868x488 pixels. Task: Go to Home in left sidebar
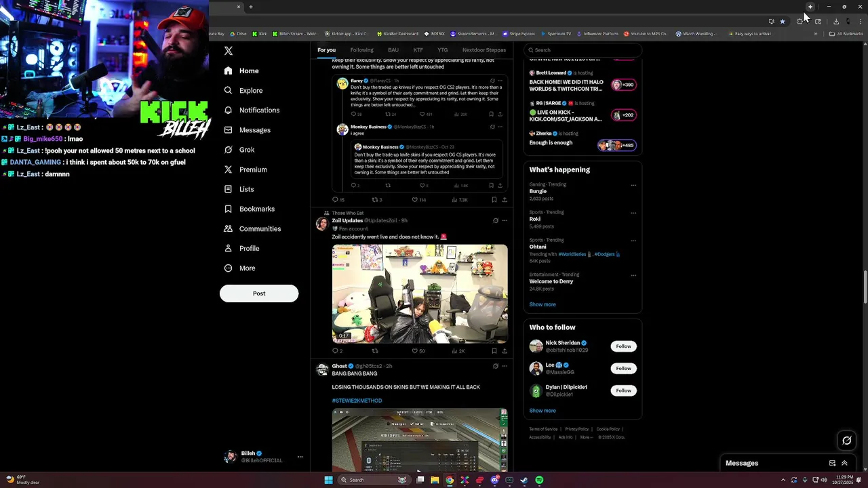[241, 70]
